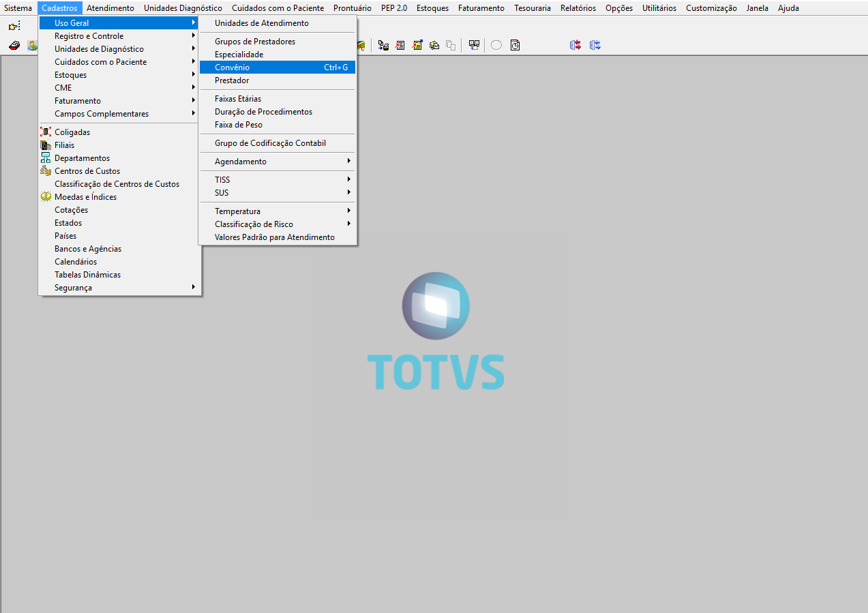Click the pointing hand toolbar icon
868x613 pixels.
click(x=14, y=26)
